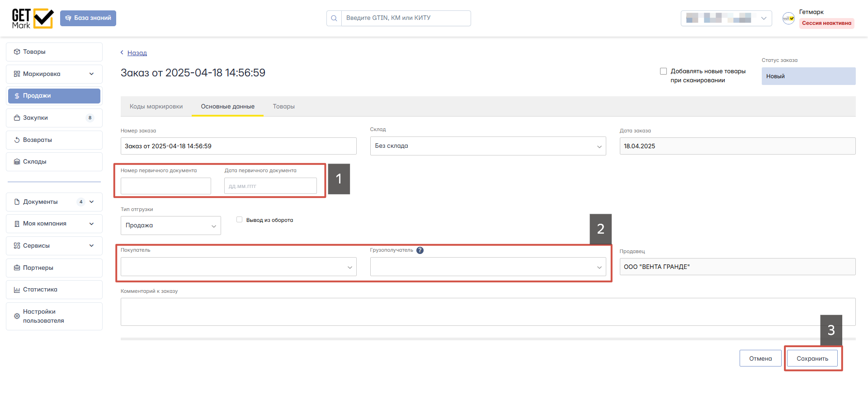Open Партнеры in the sidebar

(54, 268)
